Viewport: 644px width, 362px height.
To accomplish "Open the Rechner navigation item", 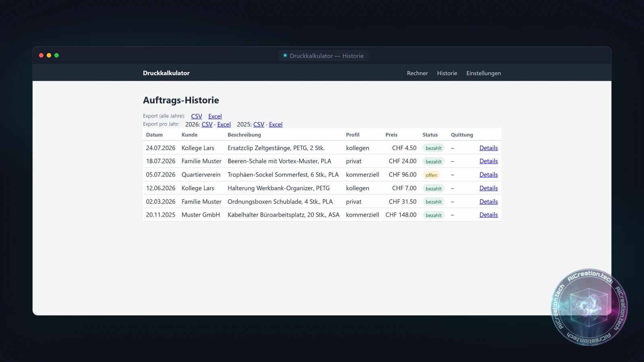I will click(x=417, y=73).
